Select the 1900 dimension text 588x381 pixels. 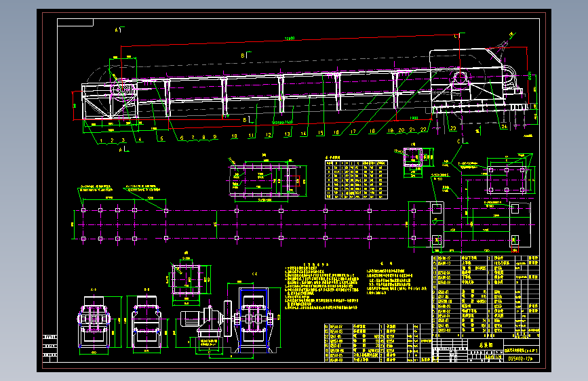pos(414,118)
